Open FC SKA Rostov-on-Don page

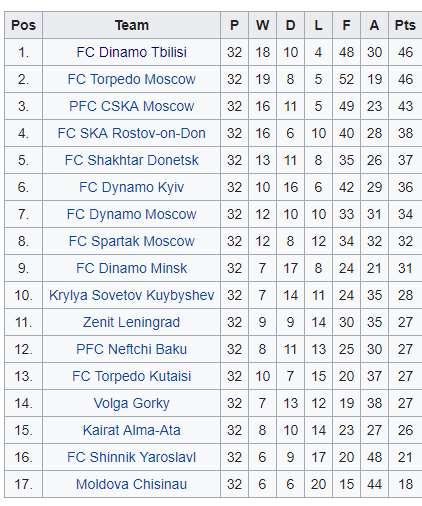pyautogui.click(x=131, y=133)
